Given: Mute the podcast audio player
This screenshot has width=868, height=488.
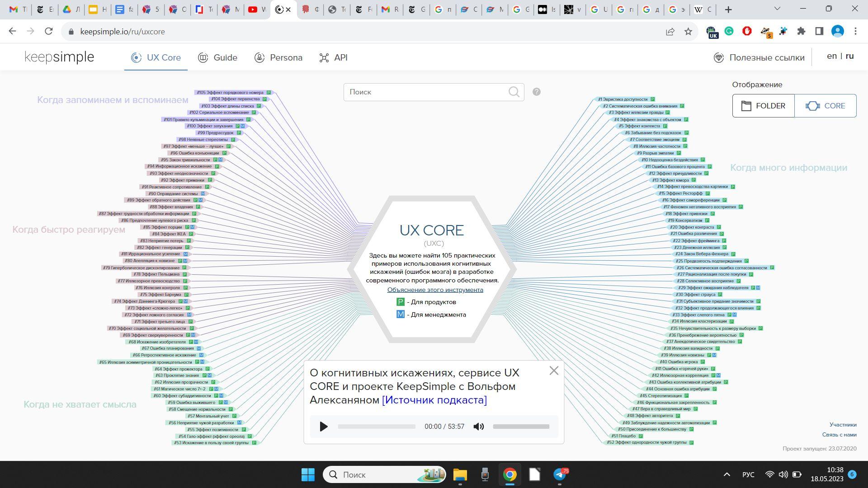Looking at the screenshot, I should click(x=478, y=427).
